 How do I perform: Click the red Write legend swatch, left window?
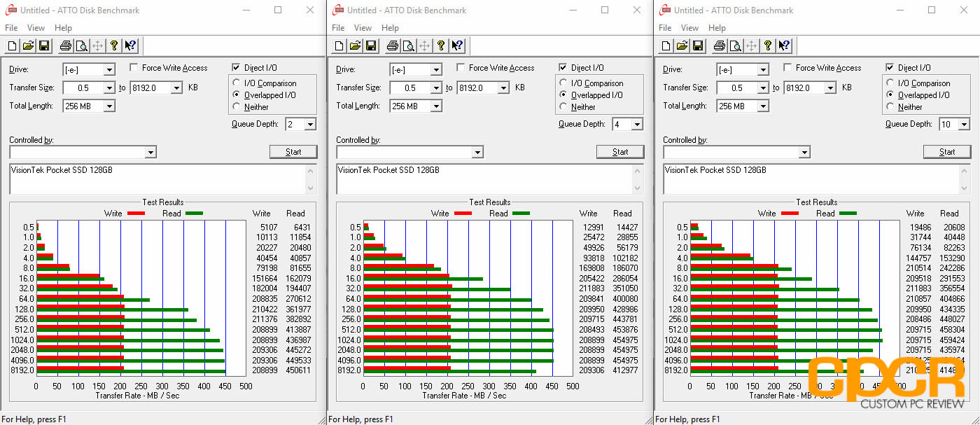point(136,213)
